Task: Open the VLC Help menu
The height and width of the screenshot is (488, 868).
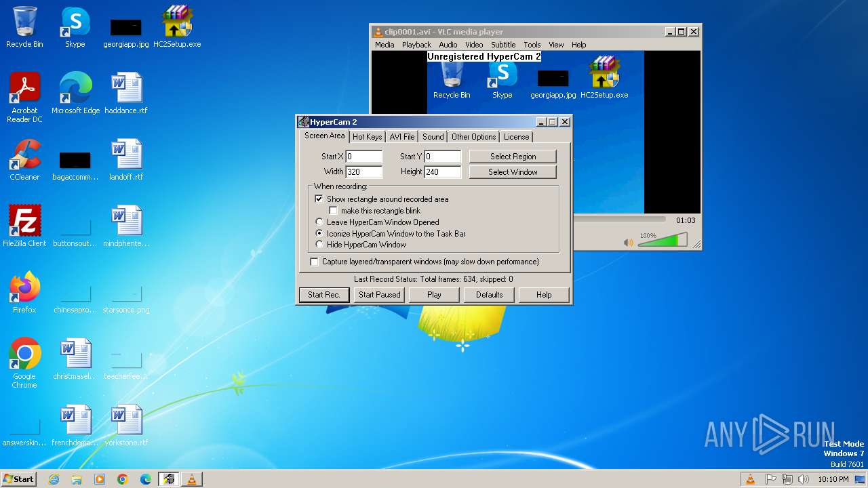Action: pyautogui.click(x=579, y=45)
